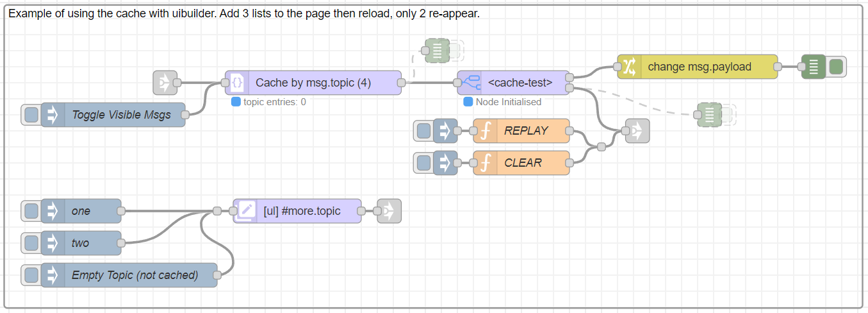The width and height of the screenshot is (868, 313).
Task: Trigger the inject button for node 'one'
Action: pyautogui.click(x=31, y=211)
